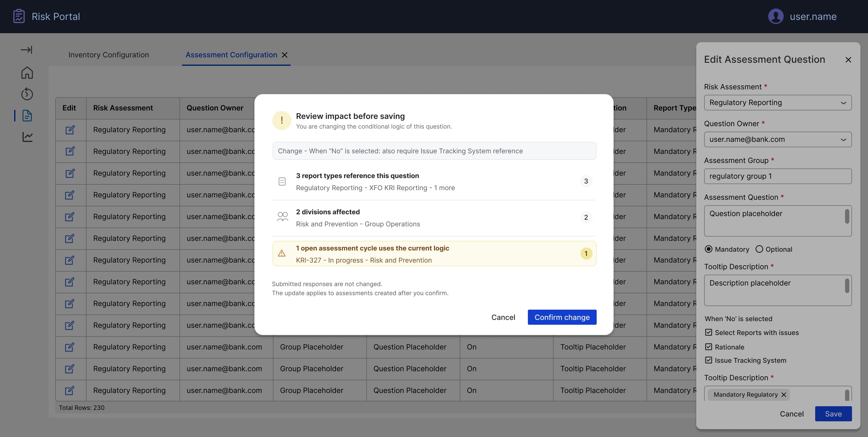
Task: Click the Risk Portal title
Action: (x=56, y=17)
